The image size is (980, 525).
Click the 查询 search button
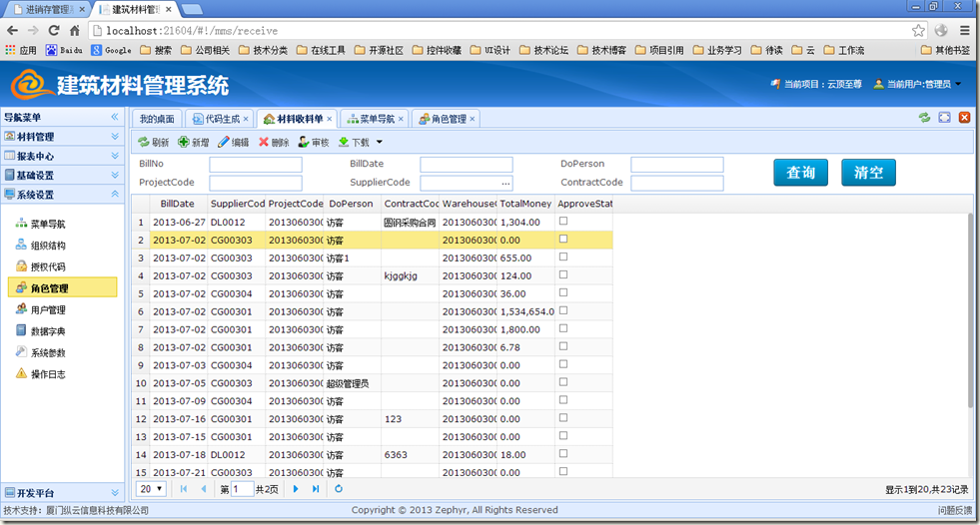click(x=800, y=173)
